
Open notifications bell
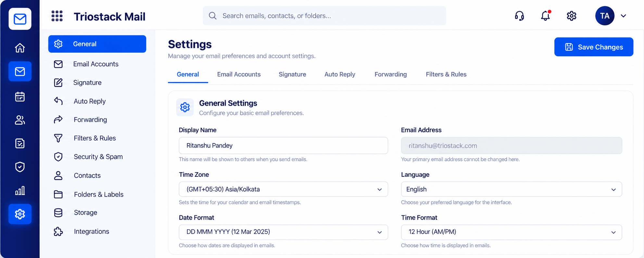pyautogui.click(x=545, y=16)
